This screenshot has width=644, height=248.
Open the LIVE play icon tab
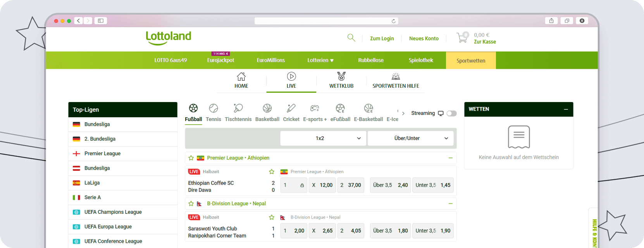pyautogui.click(x=291, y=76)
